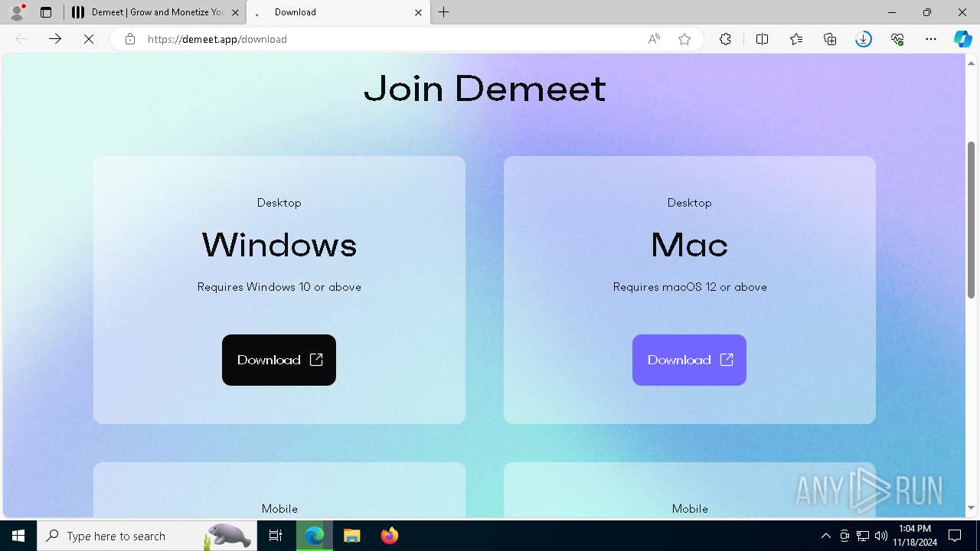Activate Read aloud in the address bar
Image resolution: width=980 pixels, height=551 pixels.
tap(654, 39)
